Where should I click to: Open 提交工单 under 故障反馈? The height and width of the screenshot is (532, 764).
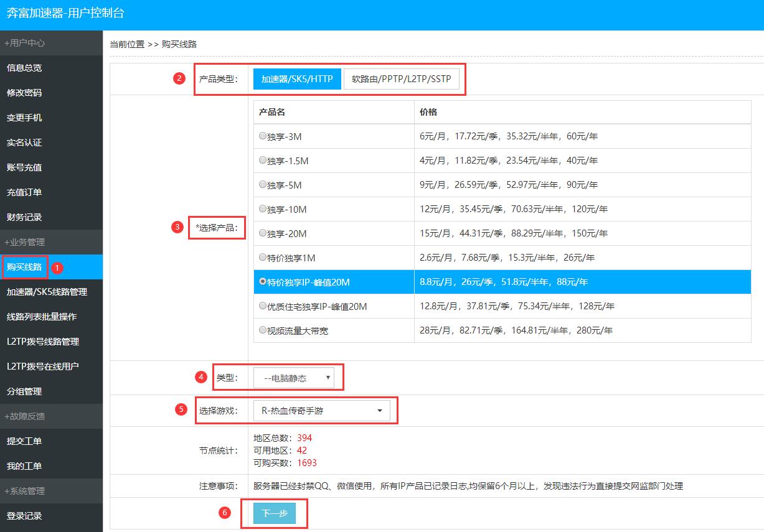[24, 441]
